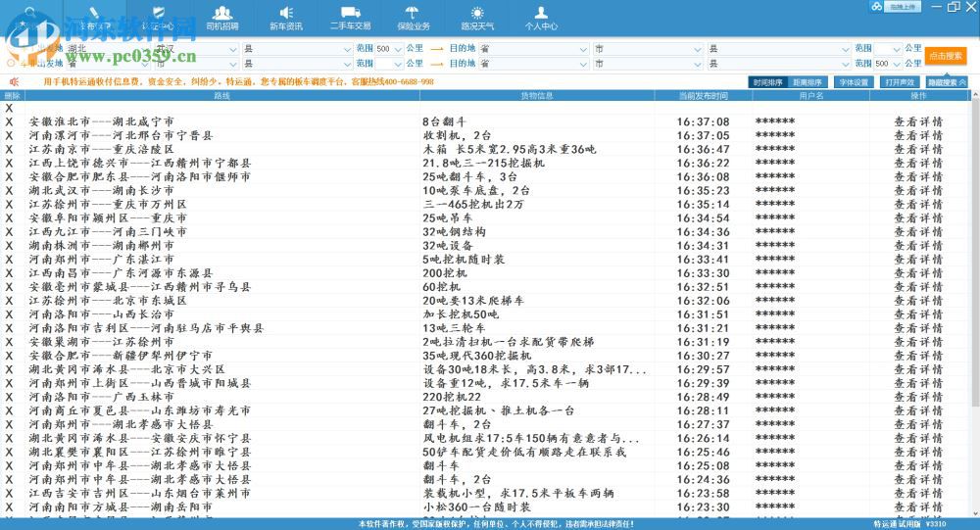Click 特运通试用版 status text
The image size is (980, 530).
pyautogui.click(x=897, y=524)
